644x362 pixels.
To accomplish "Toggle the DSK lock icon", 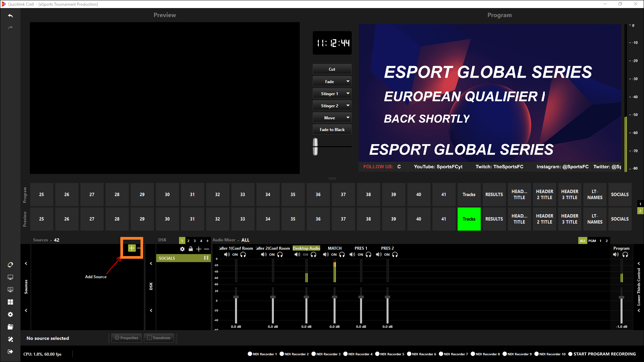I will pyautogui.click(x=191, y=249).
